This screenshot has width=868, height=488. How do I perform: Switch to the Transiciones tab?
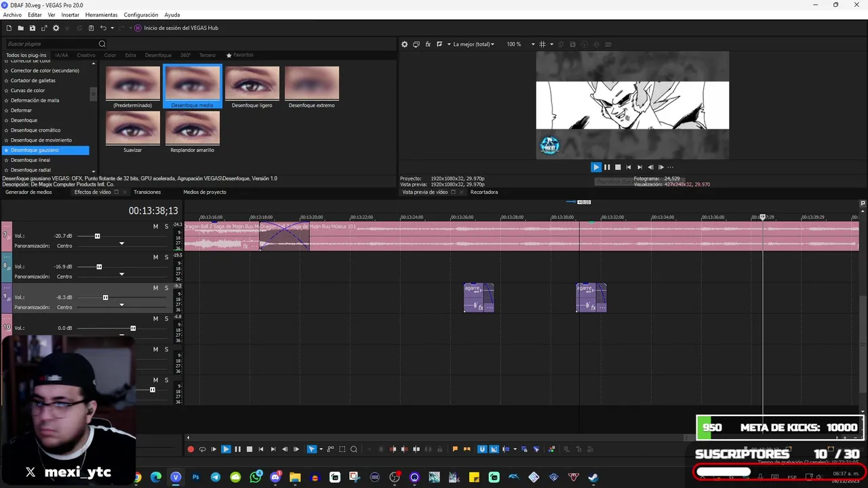click(x=147, y=192)
